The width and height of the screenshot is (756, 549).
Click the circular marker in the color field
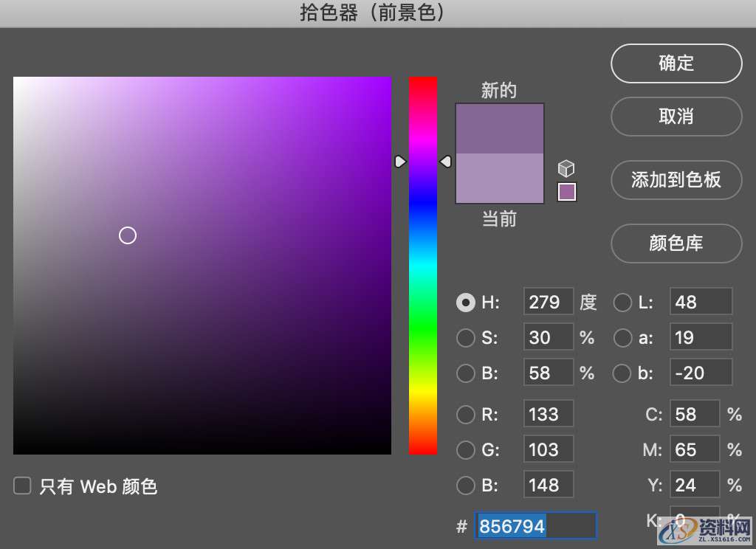[x=127, y=235]
